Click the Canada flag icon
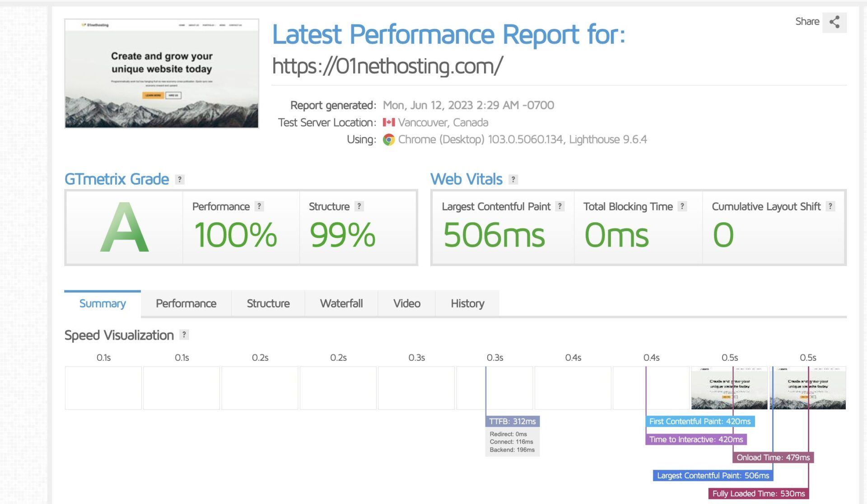867x504 pixels. [x=389, y=122]
